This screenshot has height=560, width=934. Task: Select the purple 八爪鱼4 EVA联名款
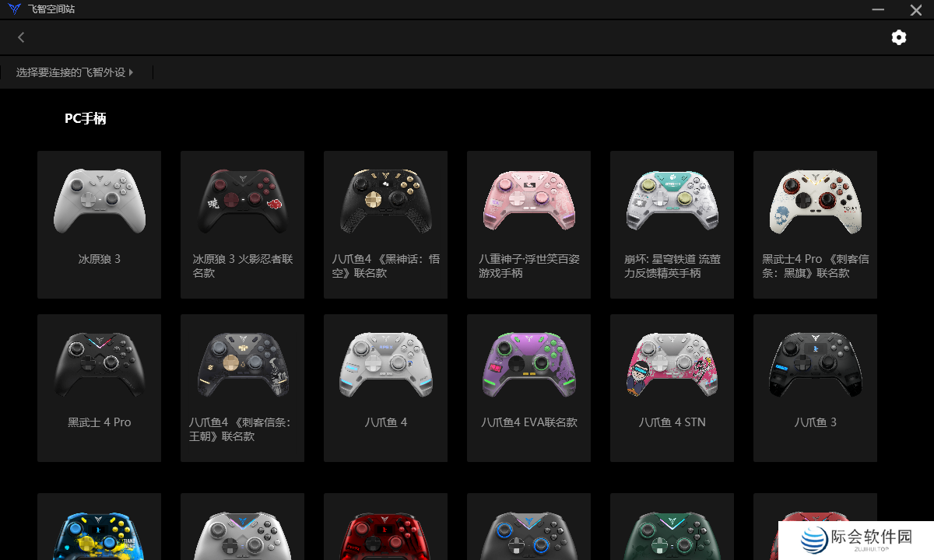point(529,388)
